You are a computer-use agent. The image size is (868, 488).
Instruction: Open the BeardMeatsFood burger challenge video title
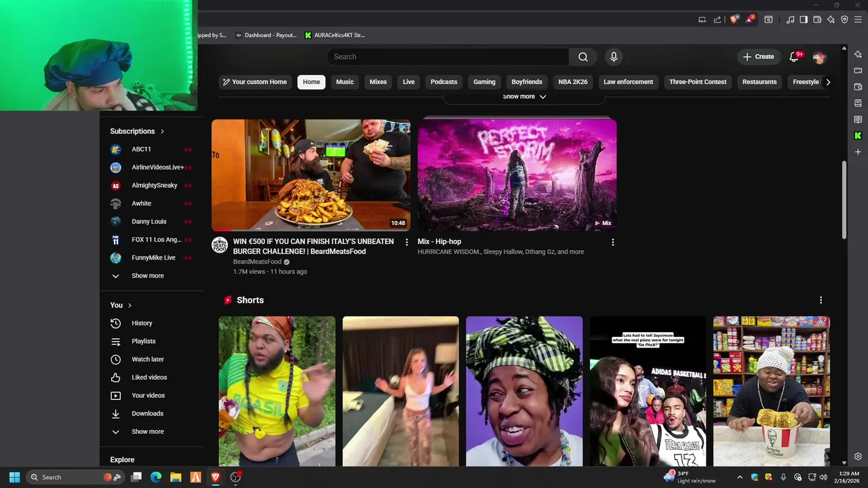click(x=313, y=247)
